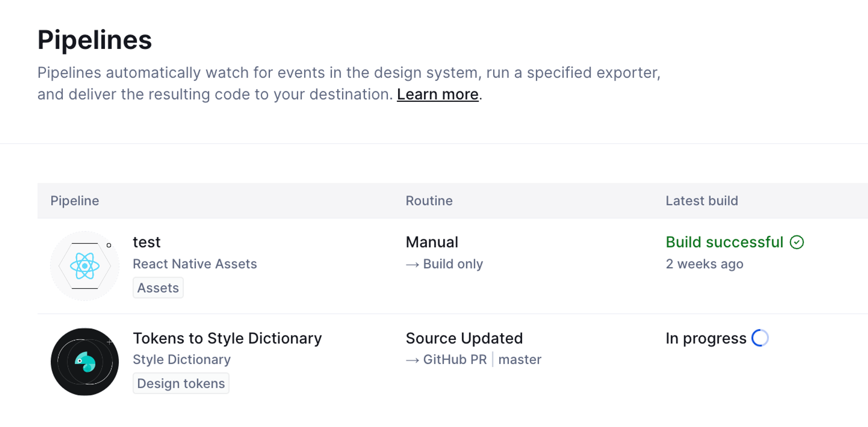Click the arrow before Build only

point(412,264)
